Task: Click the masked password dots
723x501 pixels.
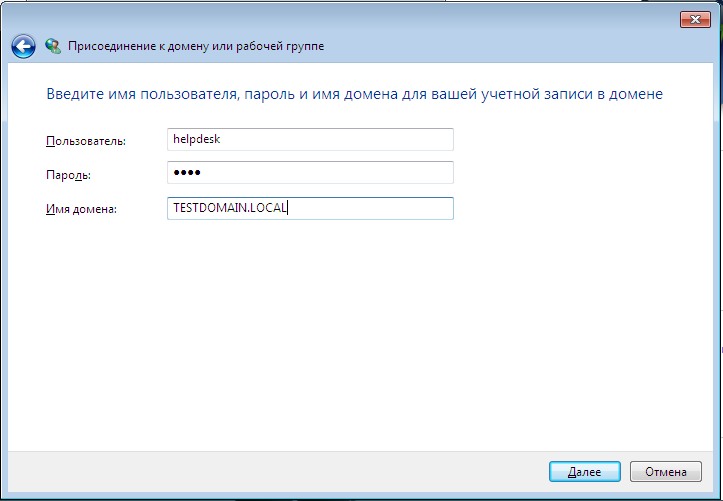Action: [x=187, y=173]
